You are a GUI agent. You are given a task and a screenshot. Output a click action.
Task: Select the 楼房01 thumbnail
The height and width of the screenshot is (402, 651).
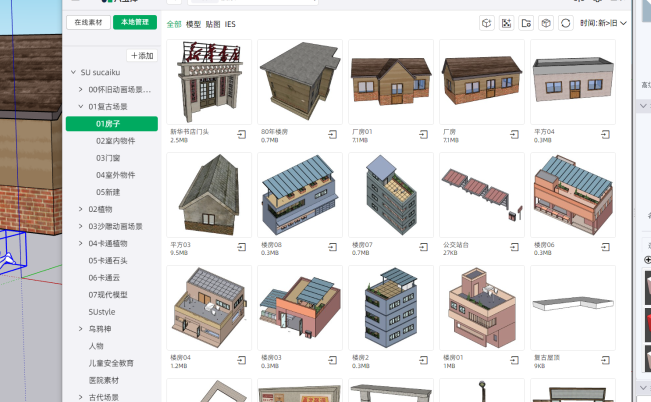482,308
